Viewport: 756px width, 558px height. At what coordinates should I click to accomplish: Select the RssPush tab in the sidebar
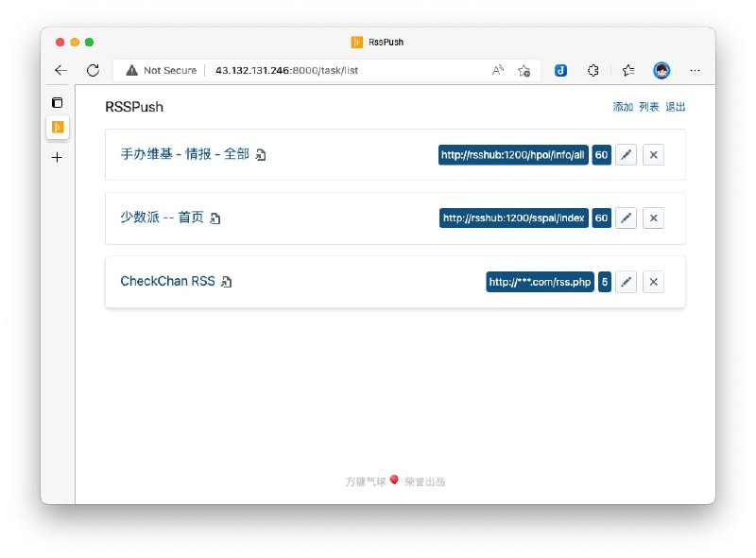(57, 129)
